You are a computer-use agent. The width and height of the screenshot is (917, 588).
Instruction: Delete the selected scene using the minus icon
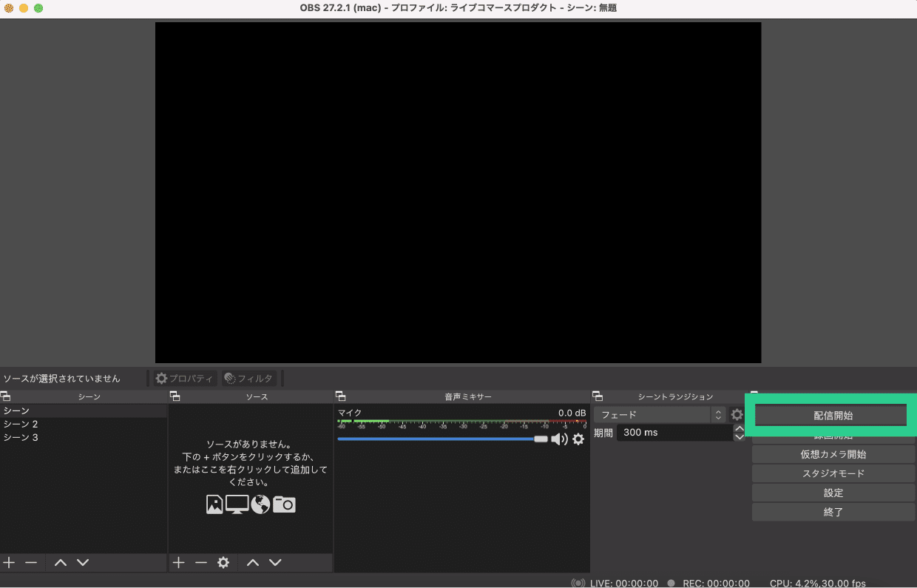point(30,562)
